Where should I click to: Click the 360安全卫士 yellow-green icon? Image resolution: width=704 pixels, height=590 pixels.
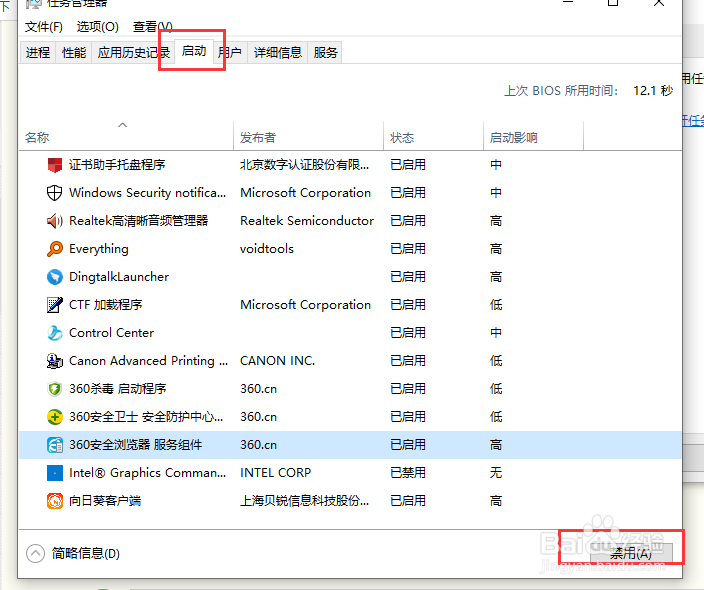tap(55, 417)
